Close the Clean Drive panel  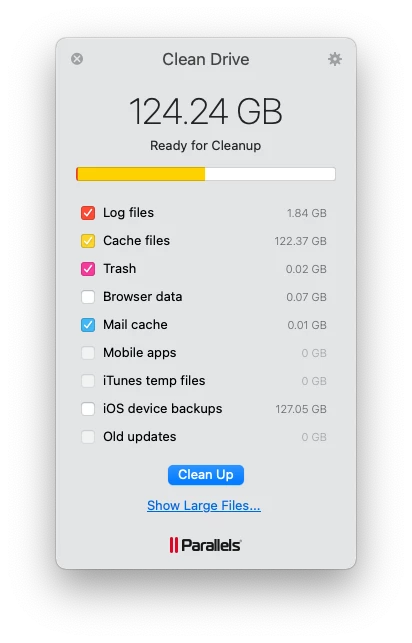[77, 59]
